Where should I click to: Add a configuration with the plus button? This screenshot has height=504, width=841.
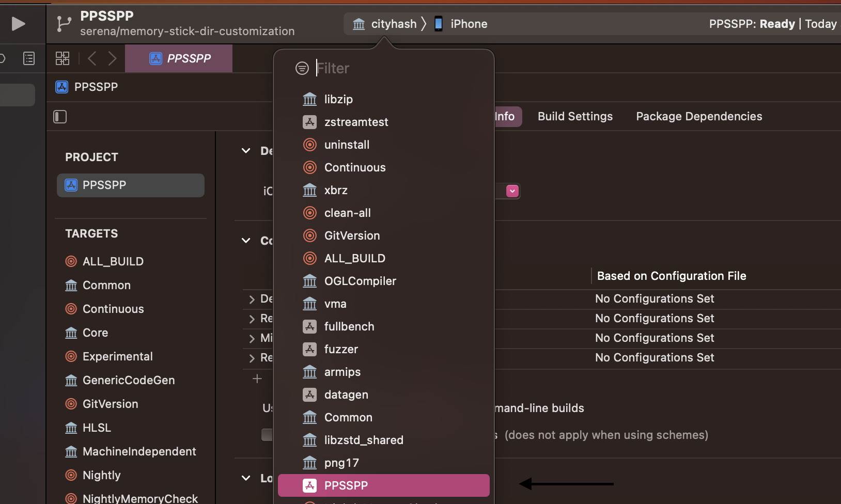tap(257, 379)
